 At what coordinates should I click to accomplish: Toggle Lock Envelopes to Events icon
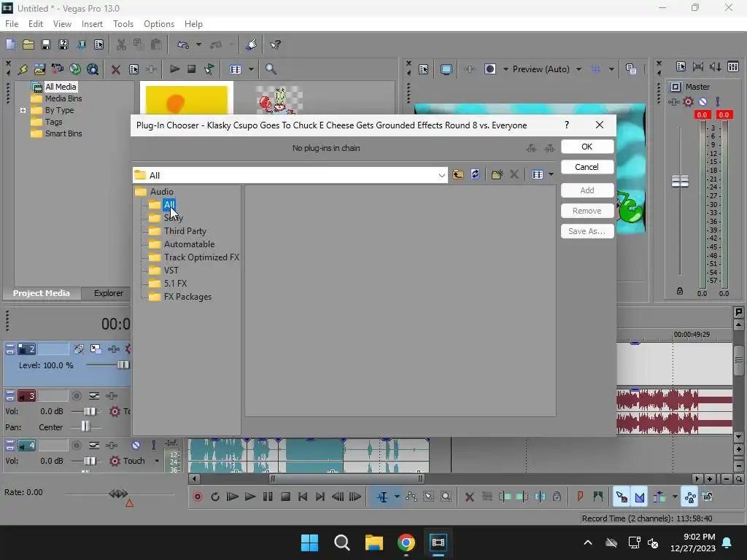click(690, 497)
